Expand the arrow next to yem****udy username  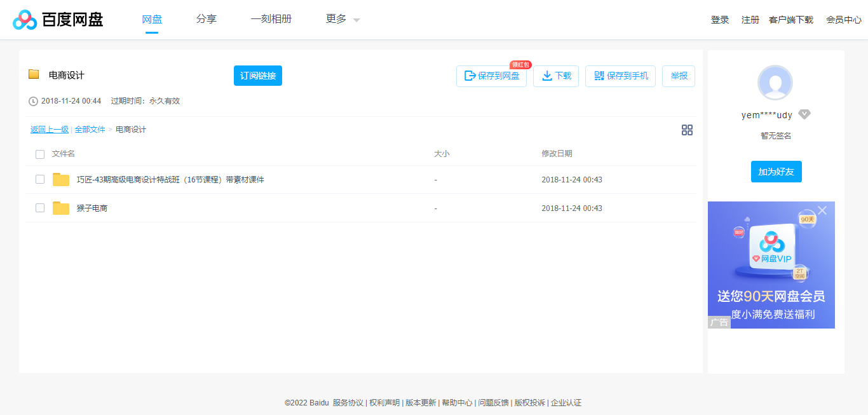804,114
